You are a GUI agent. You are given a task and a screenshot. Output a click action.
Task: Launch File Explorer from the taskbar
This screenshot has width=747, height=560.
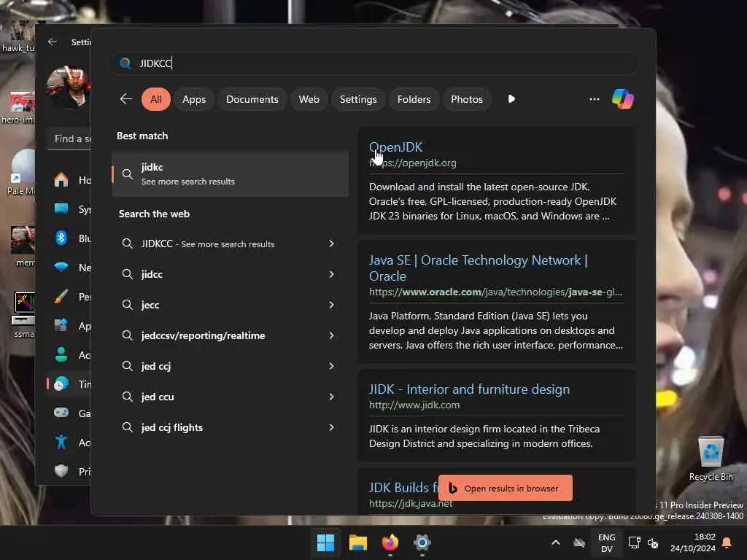click(x=357, y=542)
